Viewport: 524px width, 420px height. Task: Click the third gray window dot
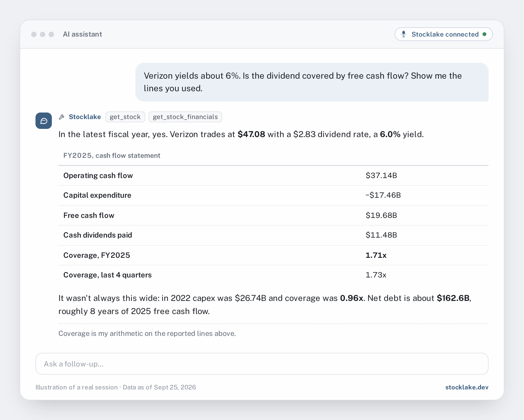tap(51, 34)
